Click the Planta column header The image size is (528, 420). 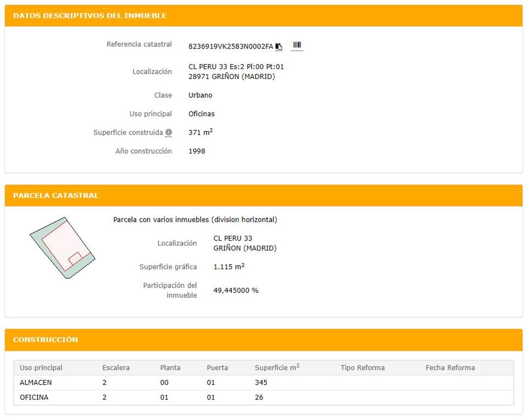pos(170,368)
